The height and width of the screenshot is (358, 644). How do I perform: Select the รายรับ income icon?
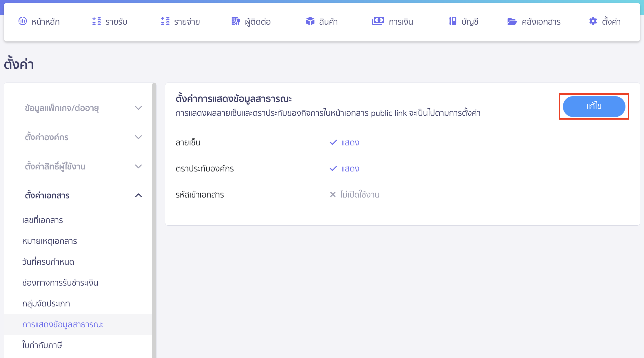click(96, 21)
